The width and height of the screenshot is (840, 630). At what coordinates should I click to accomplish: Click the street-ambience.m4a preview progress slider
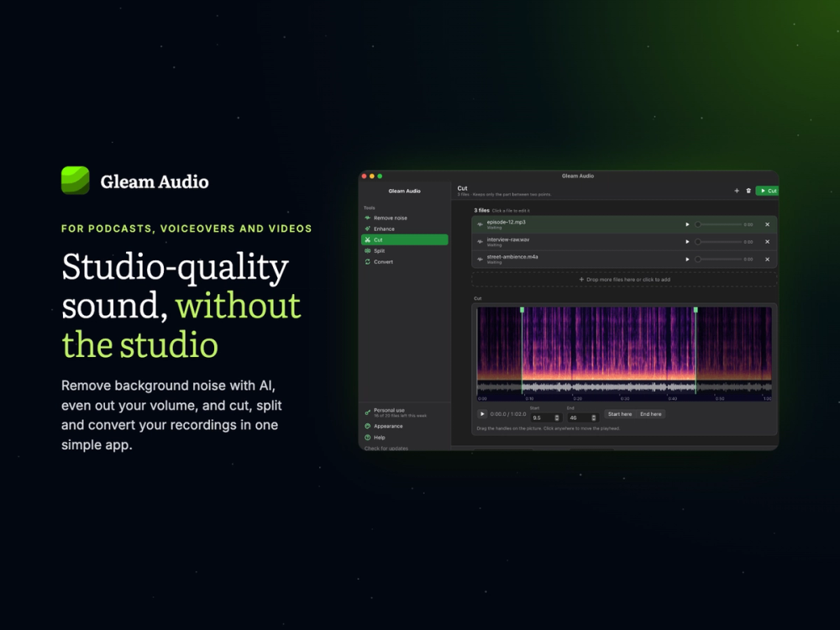pos(718,260)
